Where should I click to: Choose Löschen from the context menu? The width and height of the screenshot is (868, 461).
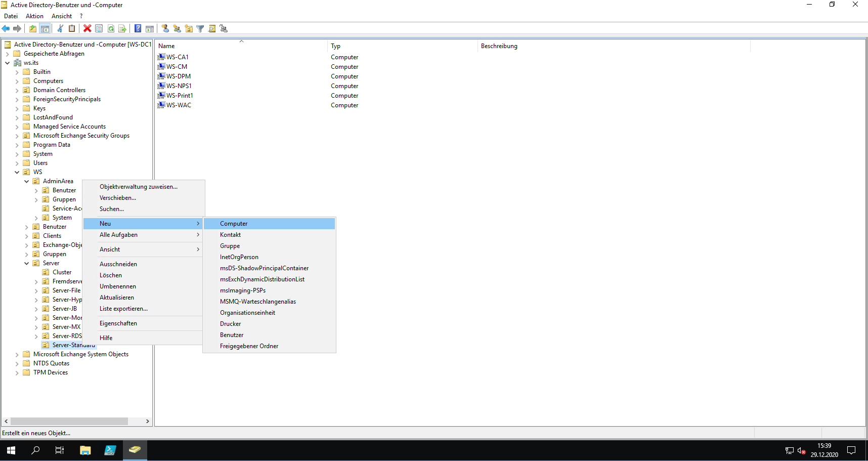143,275
